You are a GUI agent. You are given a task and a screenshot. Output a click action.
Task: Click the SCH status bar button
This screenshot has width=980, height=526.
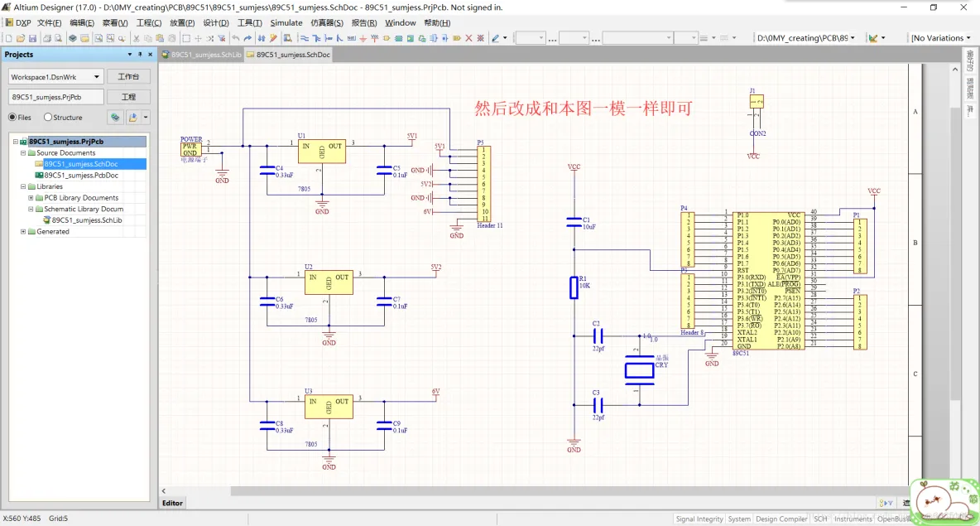pyautogui.click(x=820, y=519)
